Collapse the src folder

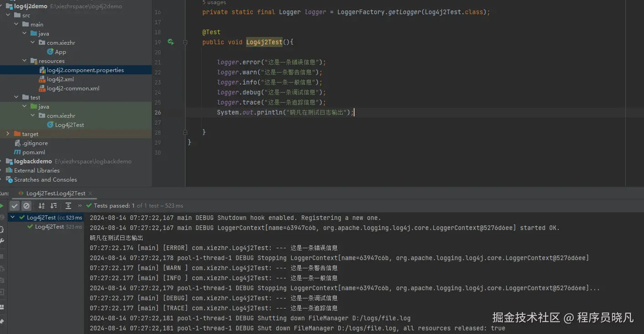pos(8,15)
